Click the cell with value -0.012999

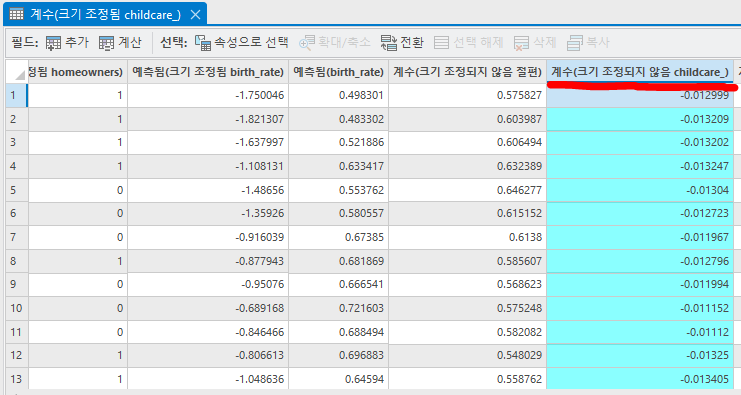[640, 95]
